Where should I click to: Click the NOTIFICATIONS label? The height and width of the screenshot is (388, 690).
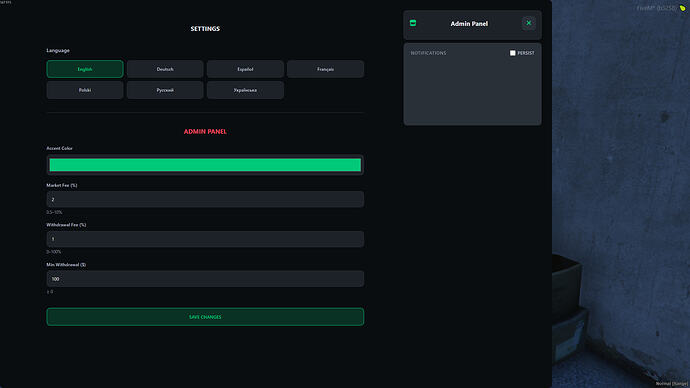click(x=428, y=53)
